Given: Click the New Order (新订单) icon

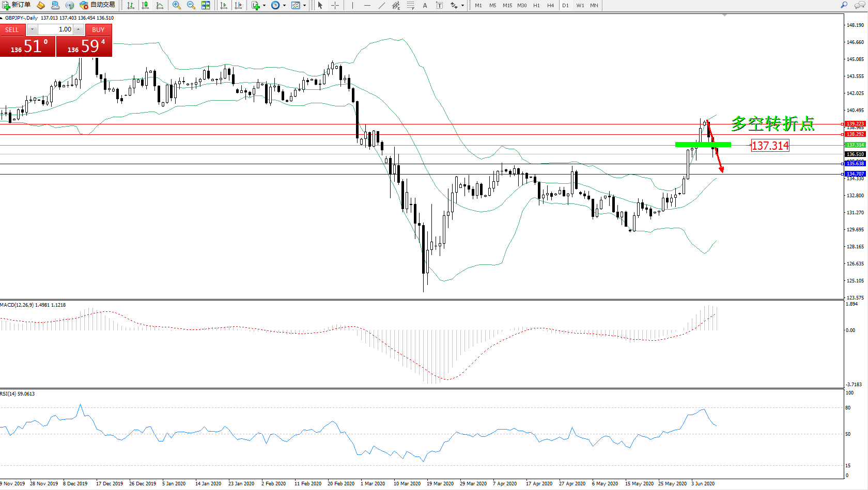Looking at the screenshot, I should click(16, 5).
